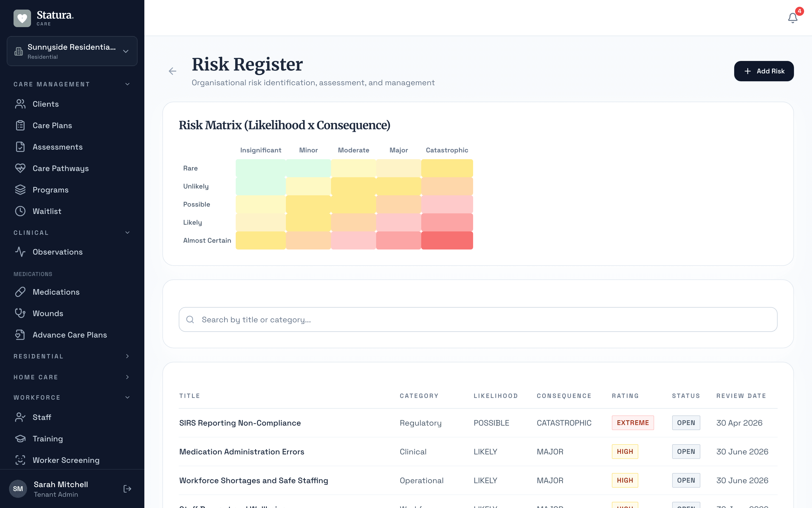The width and height of the screenshot is (812, 508).
Task: Click the Sarah Mitchell user name
Action: pos(61,485)
